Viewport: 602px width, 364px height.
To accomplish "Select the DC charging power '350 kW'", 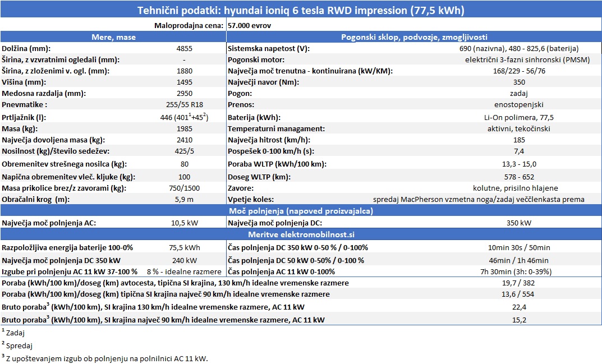I will point(519,223).
